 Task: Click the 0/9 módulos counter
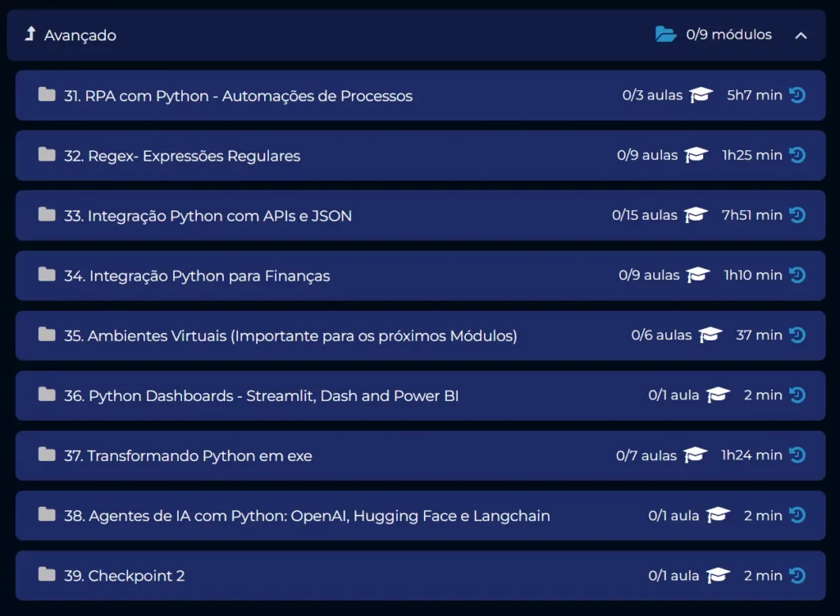(x=728, y=34)
